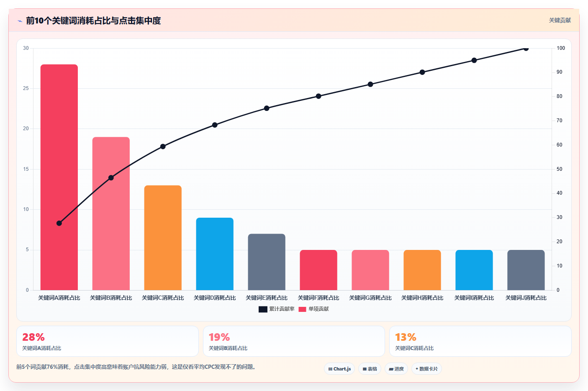This screenshot has height=391, width=588.
Task: Click the cumulative line point over 关键词A
Action: point(59,223)
